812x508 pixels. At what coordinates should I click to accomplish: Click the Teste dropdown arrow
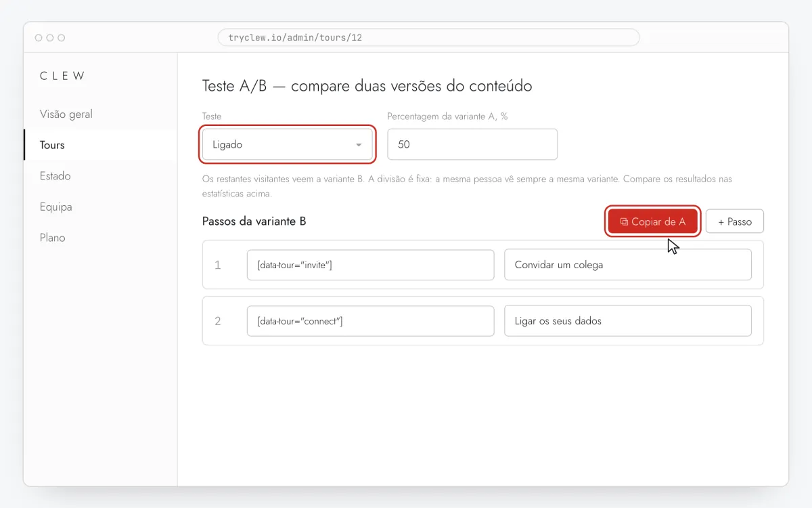(359, 145)
